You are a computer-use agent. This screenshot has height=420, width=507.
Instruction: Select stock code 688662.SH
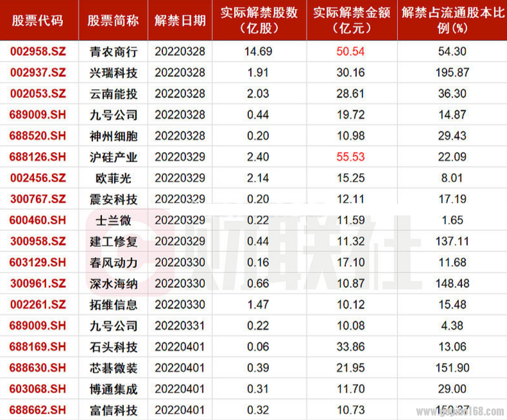click(x=38, y=410)
